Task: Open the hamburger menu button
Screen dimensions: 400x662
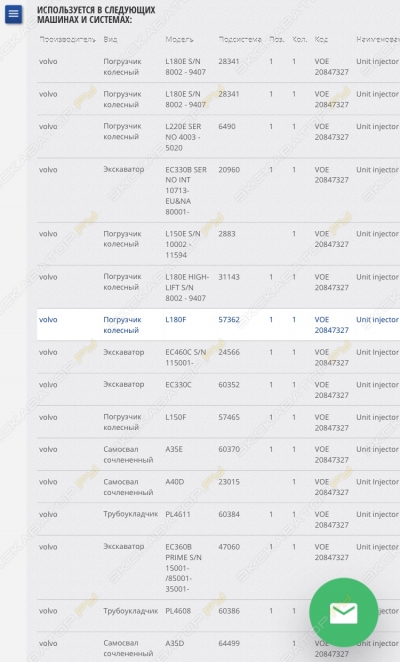Action: [14, 14]
